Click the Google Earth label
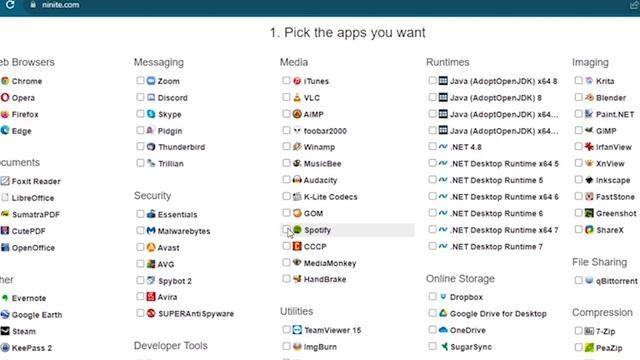The image size is (640, 360). (37, 315)
